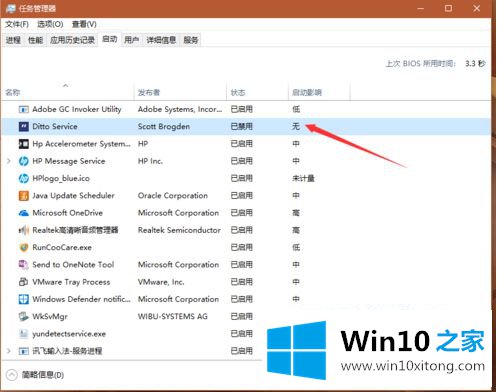Click the VMware Tray Process icon
This screenshot has width=497, height=392.
pyautogui.click(x=23, y=282)
